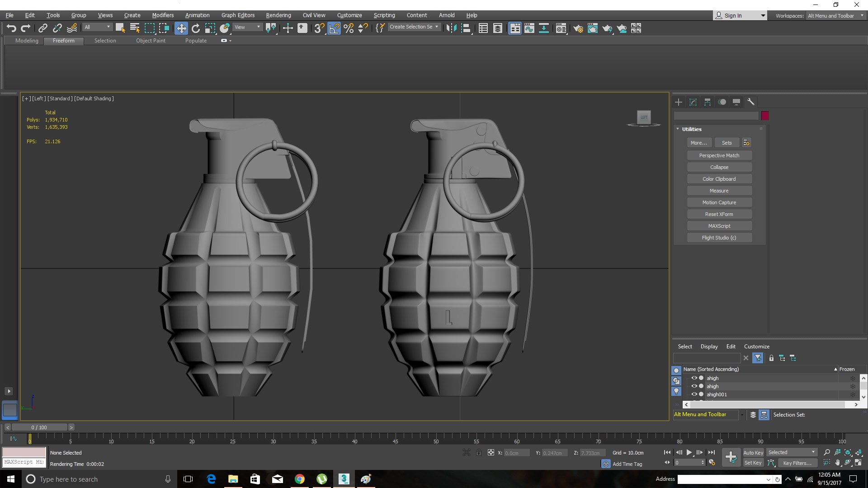
Task: Switch to the Hierarchy panel icon
Action: tap(707, 102)
